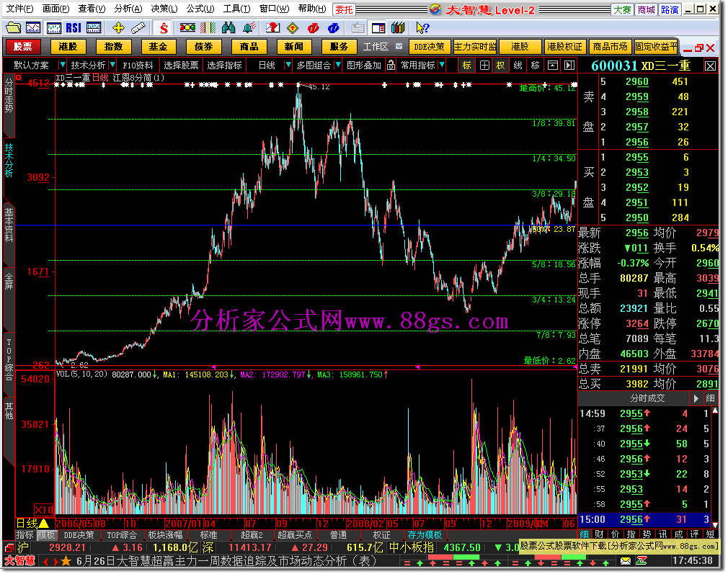This screenshot has width=728, height=574.
Task: Click 存为模板 save template link
Action: pos(425,535)
